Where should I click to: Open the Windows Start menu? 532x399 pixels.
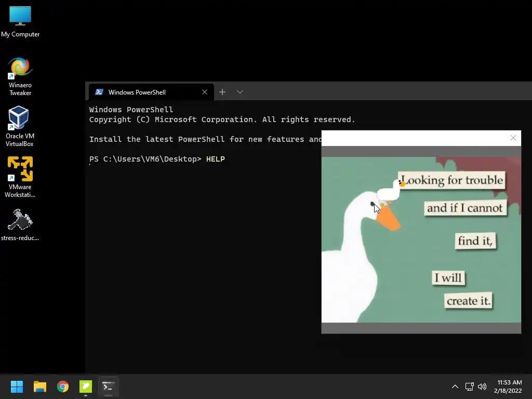point(17,387)
